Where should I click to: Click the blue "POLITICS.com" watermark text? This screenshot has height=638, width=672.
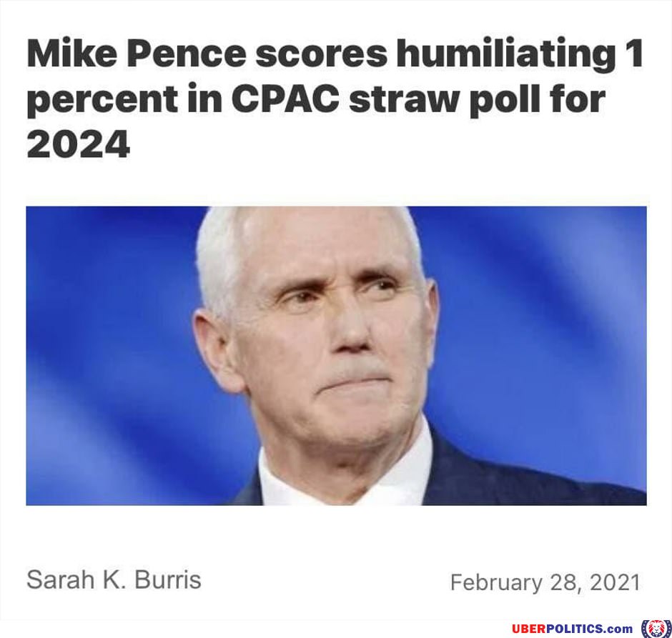(x=589, y=629)
